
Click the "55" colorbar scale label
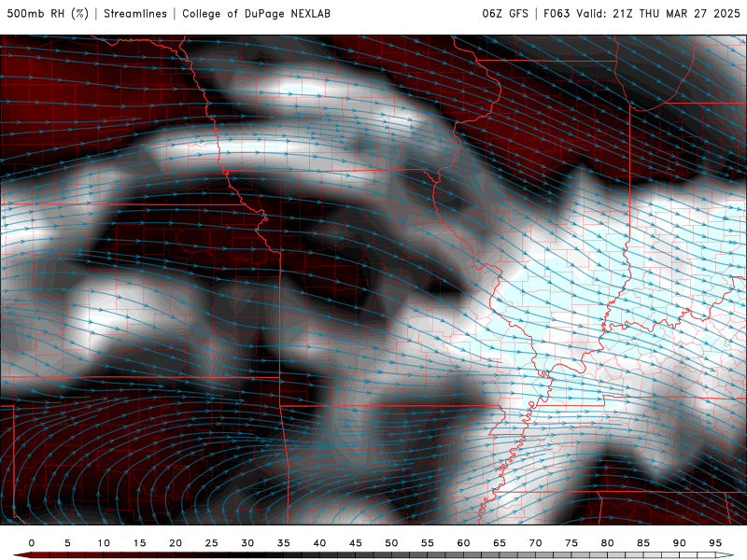click(x=428, y=543)
